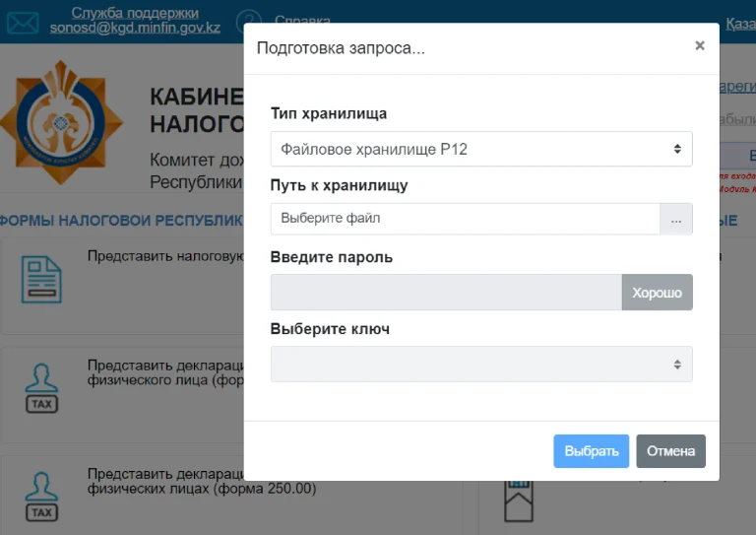
Task: Click the Путь к хранилищу file field
Action: (465, 219)
